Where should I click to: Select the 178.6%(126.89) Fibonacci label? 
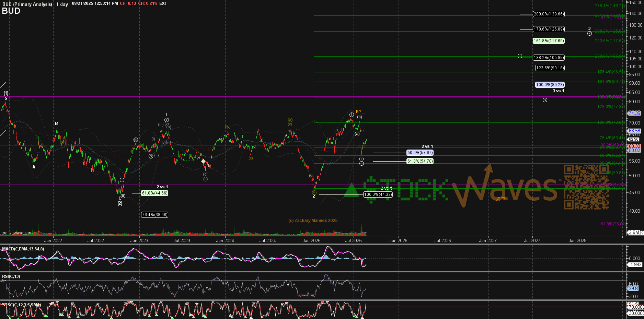[549, 29]
